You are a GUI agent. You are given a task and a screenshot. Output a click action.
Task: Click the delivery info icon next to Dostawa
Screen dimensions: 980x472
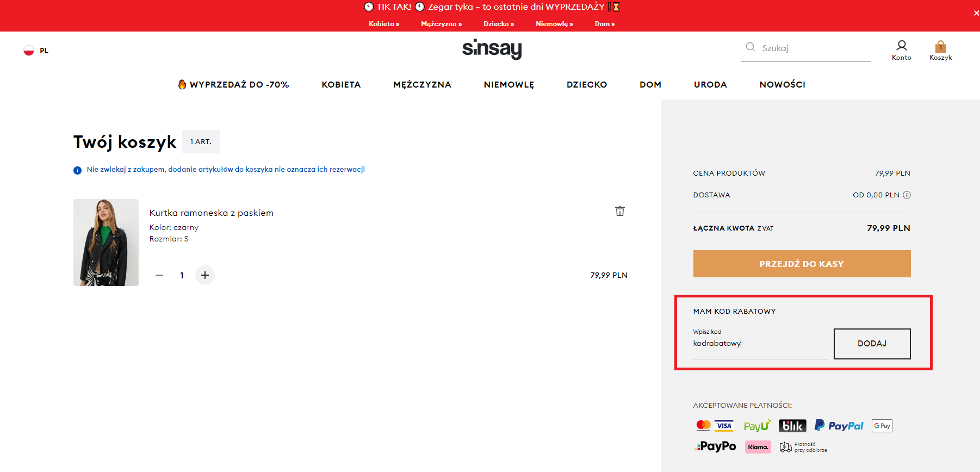907,195
